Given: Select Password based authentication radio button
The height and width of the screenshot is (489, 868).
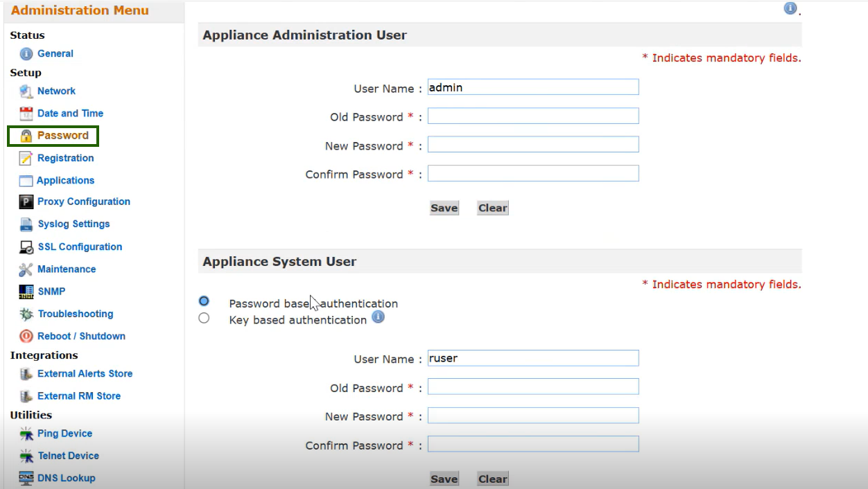Looking at the screenshot, I should click(204, 301).
